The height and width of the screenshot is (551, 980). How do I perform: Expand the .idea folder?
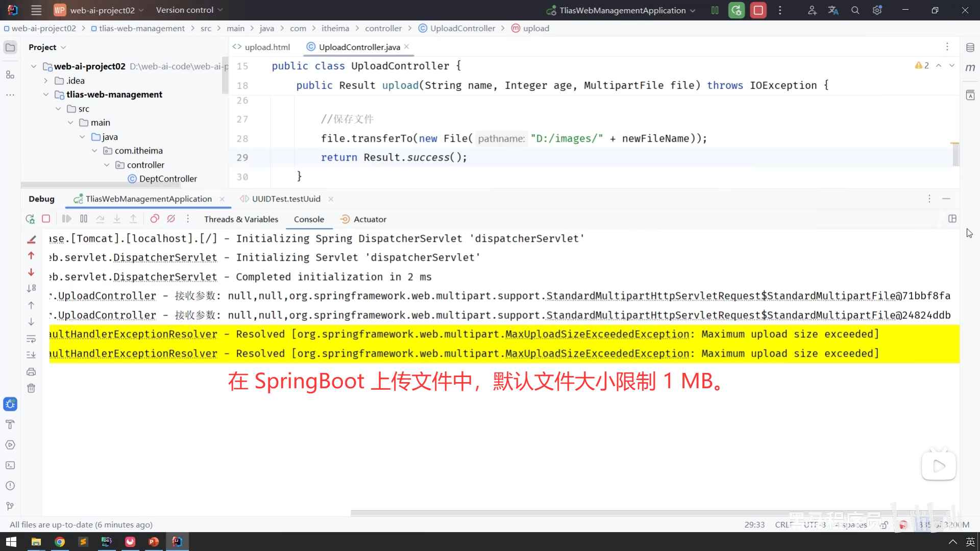click(x=46, y=81)
